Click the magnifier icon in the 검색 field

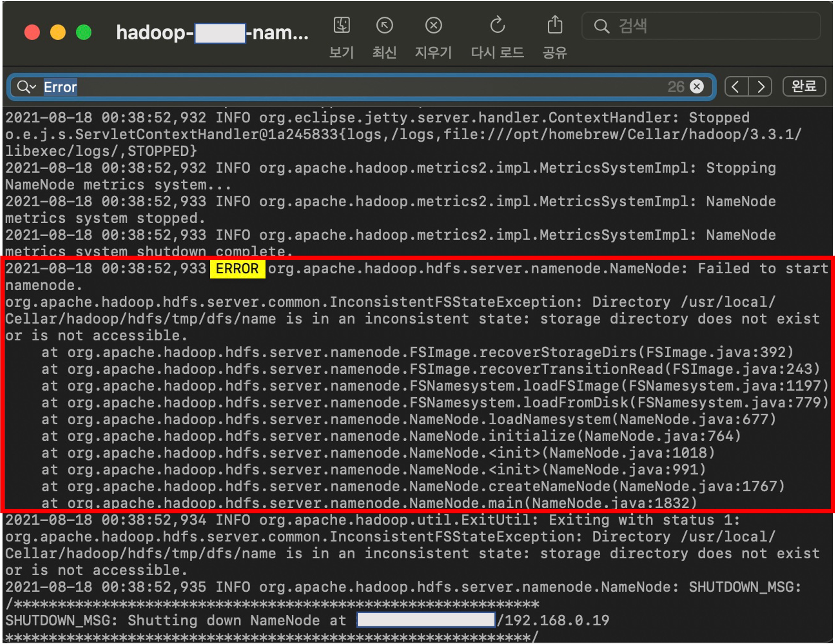[x=602, y=26]
